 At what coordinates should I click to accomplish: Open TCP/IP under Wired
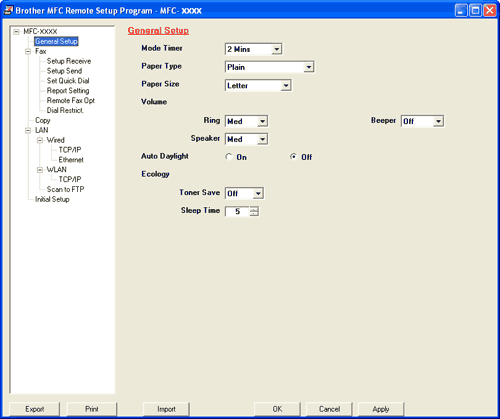(x=70, y=150)
